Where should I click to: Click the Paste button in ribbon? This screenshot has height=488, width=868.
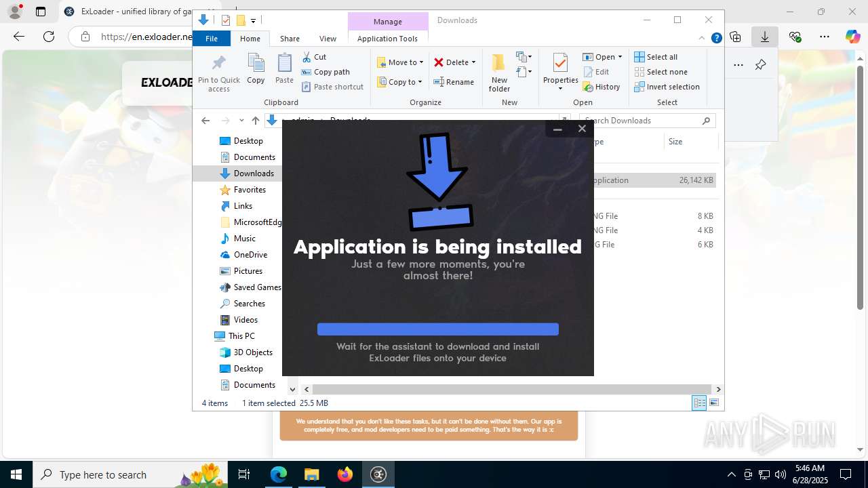click(284, 70)
